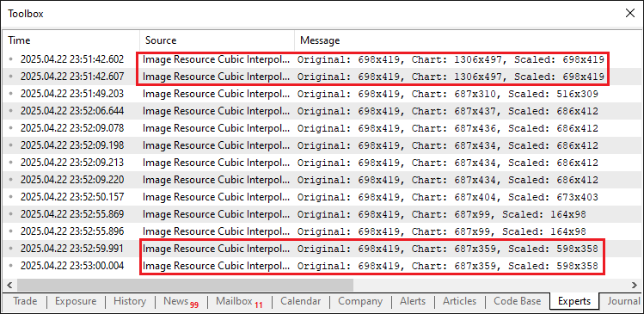Viewport: 644px width, 314px height.
Task: Select the log entry at 23:52:50.157
Action: tap(322, 197)
